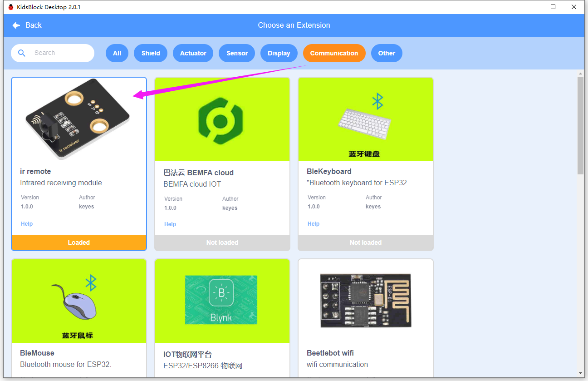Click the 'ir remote' extension title
This screenshot has height=381, width=588.
click(x=35, y=172)
